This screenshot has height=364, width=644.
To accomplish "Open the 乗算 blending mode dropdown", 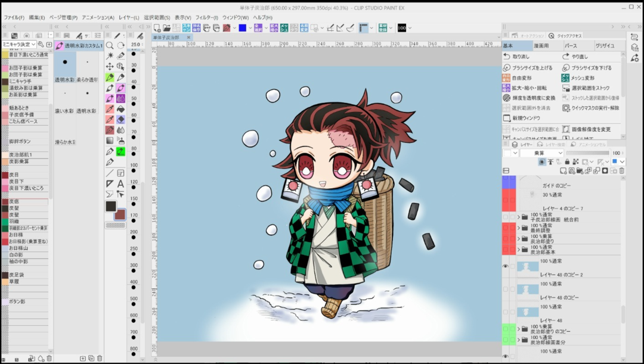I will (x=541, y=153).
